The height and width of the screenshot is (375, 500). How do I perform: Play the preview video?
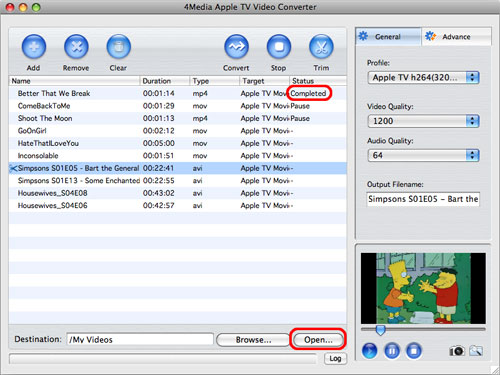[369, 351]
